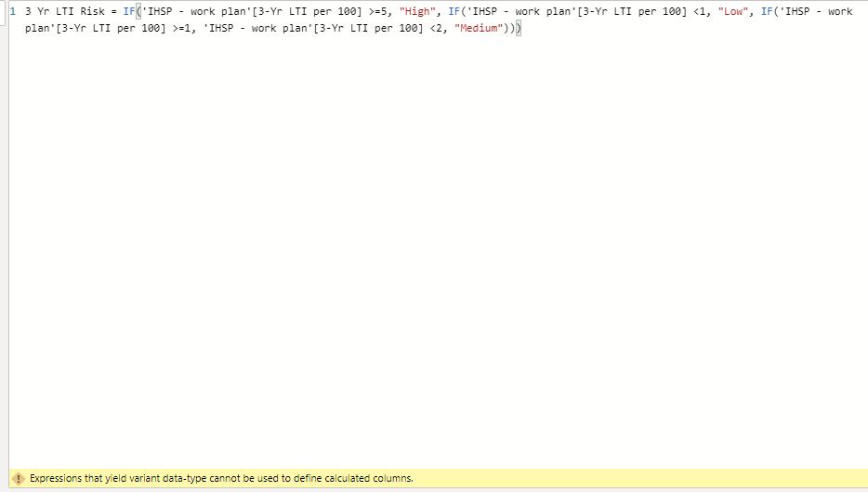The image size is (868, 492).
Task: Click the "Medium" string in the formula
Action: tap(479, 28)
